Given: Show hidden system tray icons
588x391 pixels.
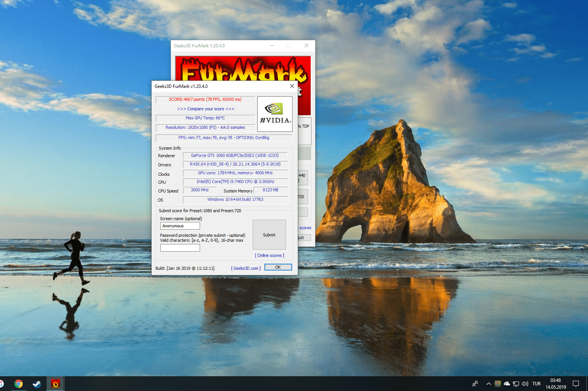Looking at the screenshot, I should tap(489, 384).
